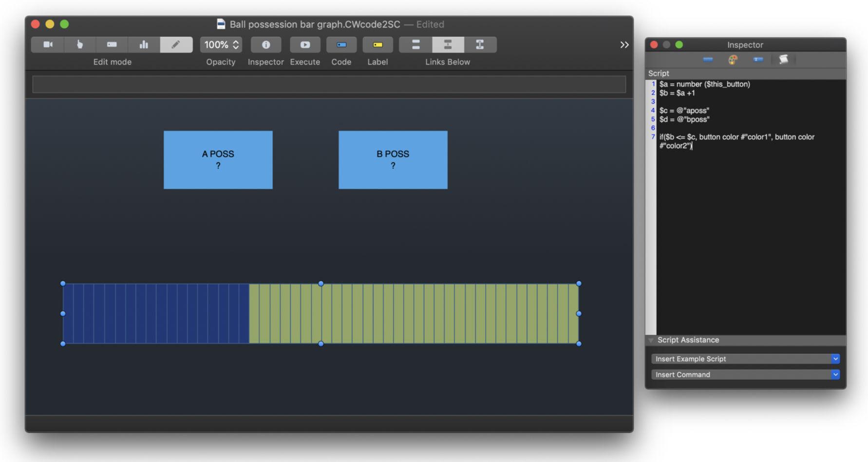Click script line 7 starting 'if($b <= $c'
Viewport: 868px width, 462px height.
click(736, 141)
